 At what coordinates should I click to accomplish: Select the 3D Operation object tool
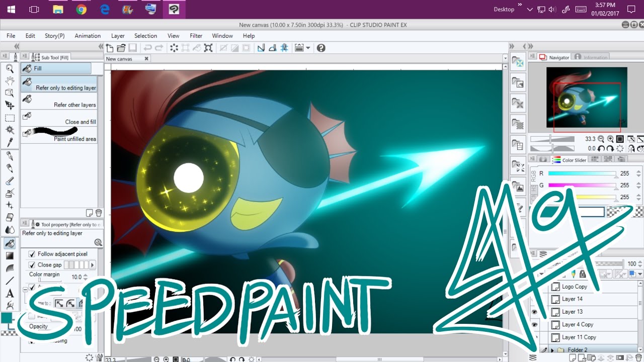click(x=10, y=93)
